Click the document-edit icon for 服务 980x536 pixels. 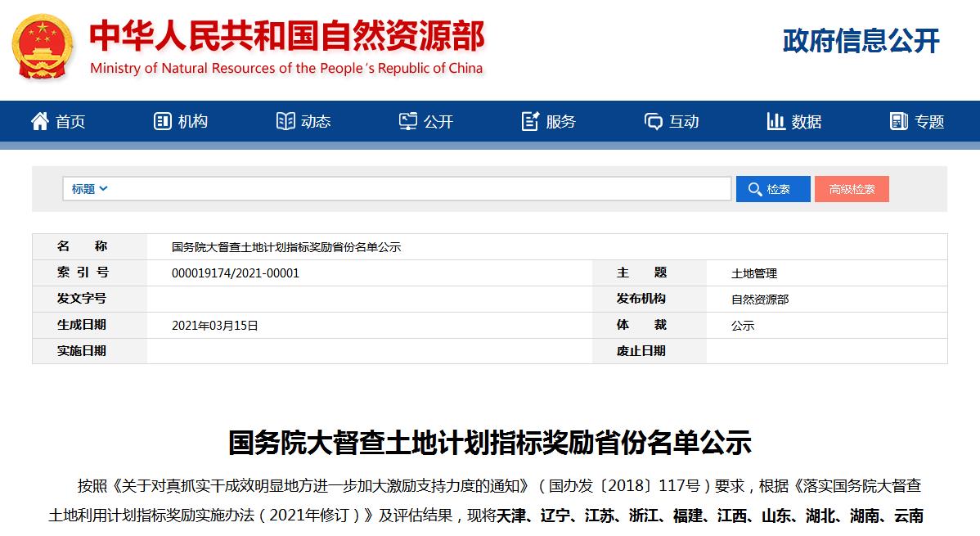(530, 121)
